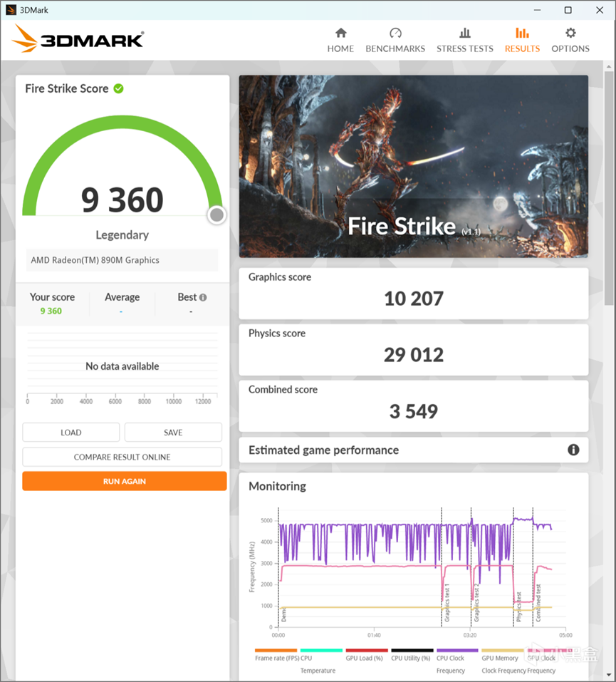
Task: Click the 3DMark title bar app icon
Action: click(11, 10)
